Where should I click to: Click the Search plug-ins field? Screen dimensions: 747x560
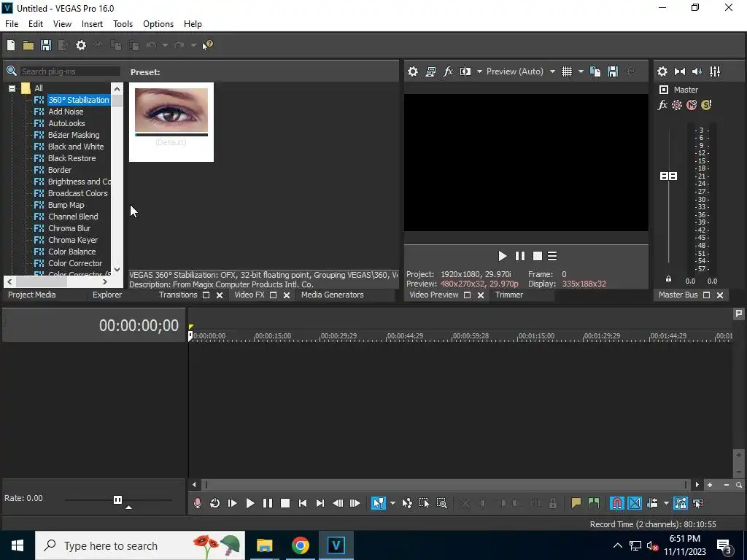tap(69, 71)
